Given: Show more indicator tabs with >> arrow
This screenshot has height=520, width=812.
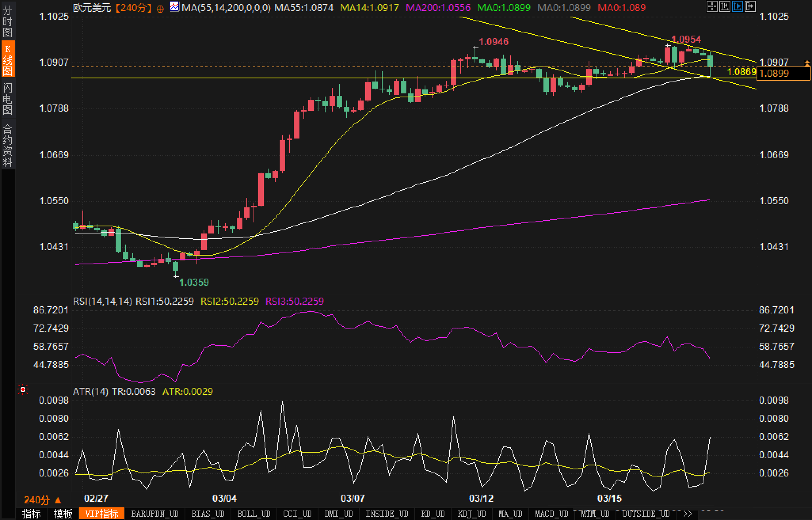Looking at the screenshot, I should pos(688,514).
